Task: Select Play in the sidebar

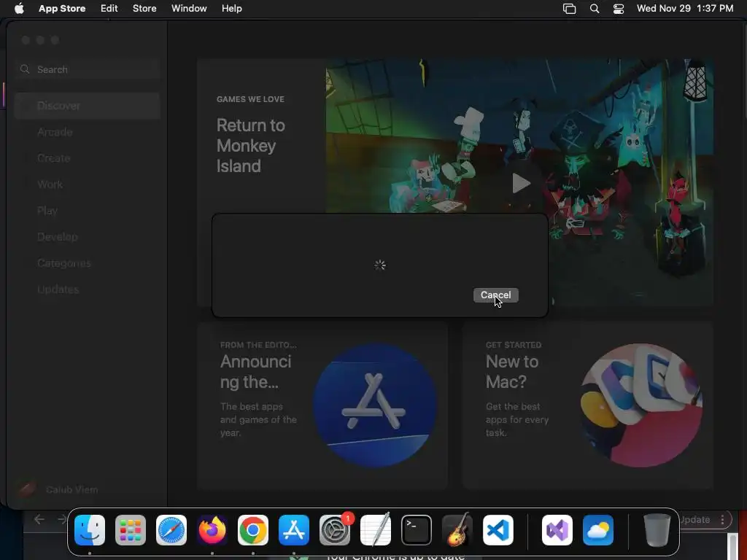Action: tap(88, 211)
